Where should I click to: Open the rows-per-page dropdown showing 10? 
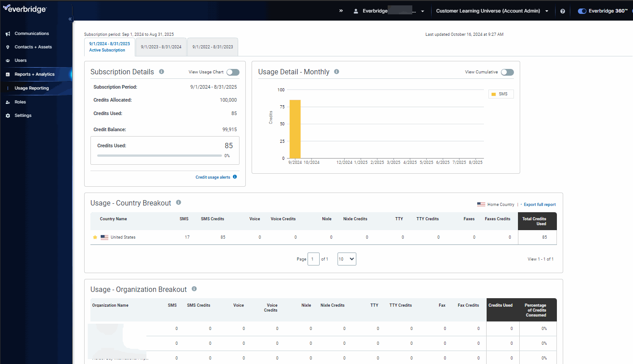[347, 259]
